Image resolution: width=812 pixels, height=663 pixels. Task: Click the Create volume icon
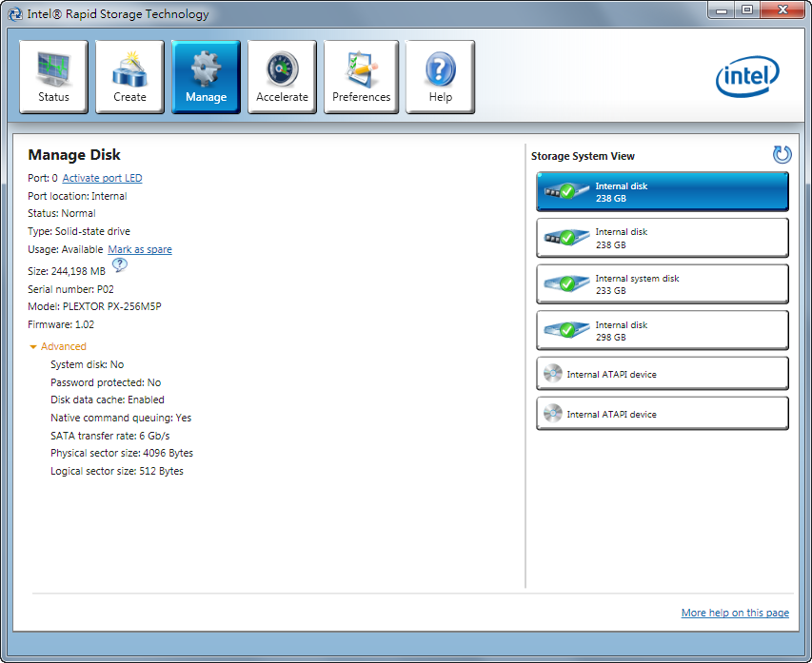(129, 77)
